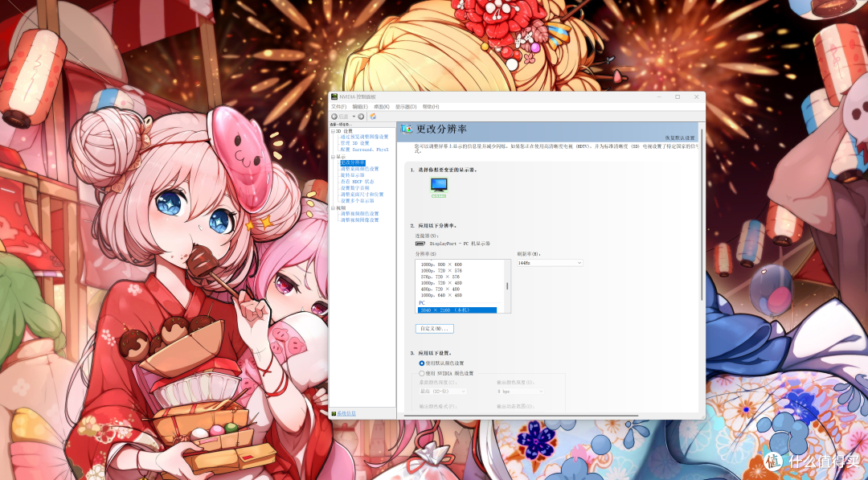
Task: Minimize the NVIDIA control panel window
Action: tap(659, 97)
